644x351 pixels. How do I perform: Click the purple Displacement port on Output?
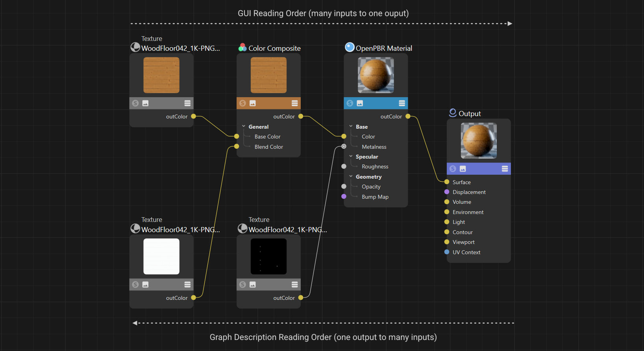click(447, 192)
